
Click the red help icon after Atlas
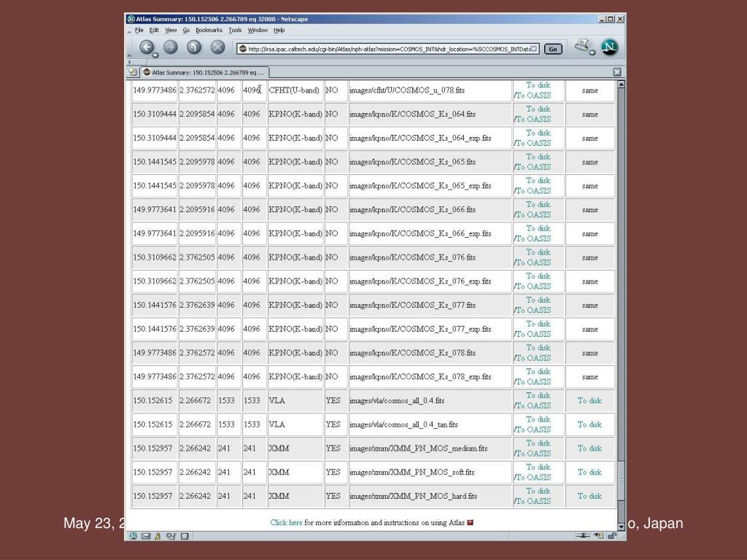[471, 522]
